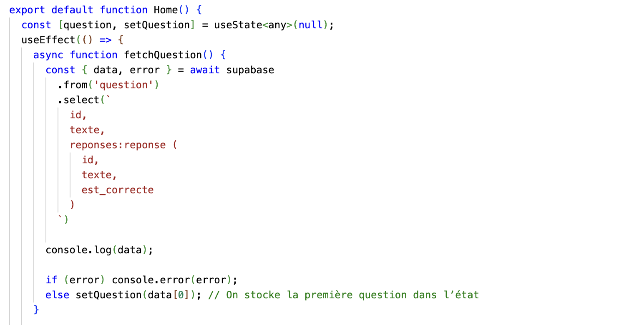Click the 'console.log' statement

(x=78, y=250)
